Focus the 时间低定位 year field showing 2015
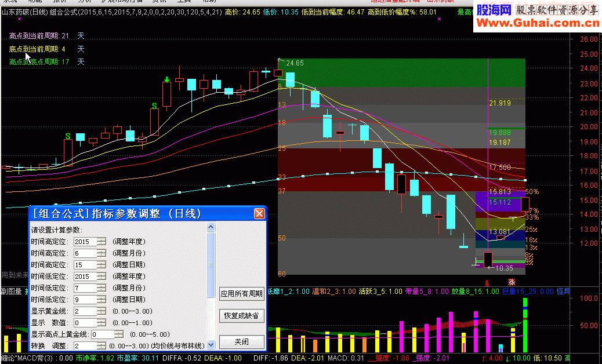Viewport: 602px width, 364px height. click(85, 276)
